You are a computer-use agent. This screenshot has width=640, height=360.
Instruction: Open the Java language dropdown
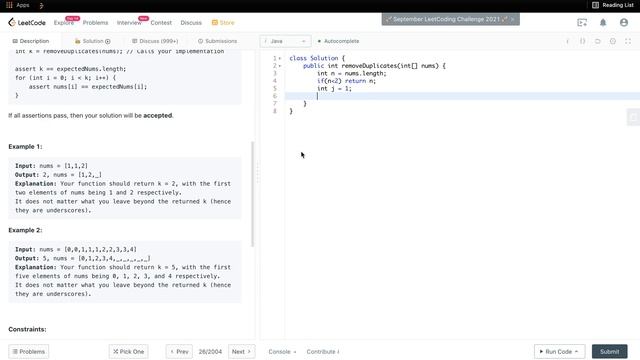(x=285, y=41)
